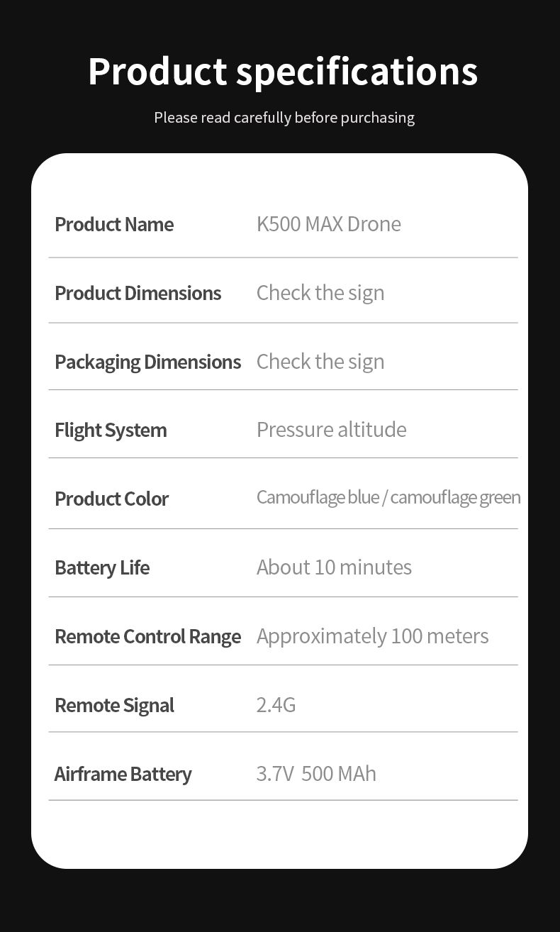The width and height of the screenshot is (560, 932).
Task: Click the "Product specifications" heading
Action: [x=283, y=71]
